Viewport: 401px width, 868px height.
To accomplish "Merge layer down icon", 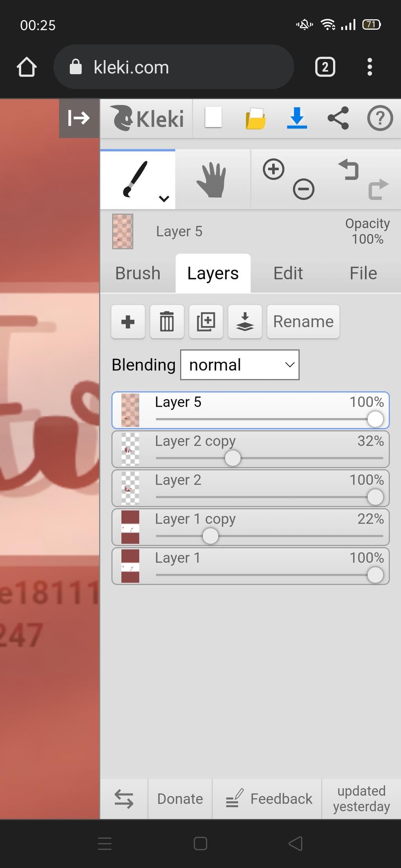I will [x=245, y=322].
